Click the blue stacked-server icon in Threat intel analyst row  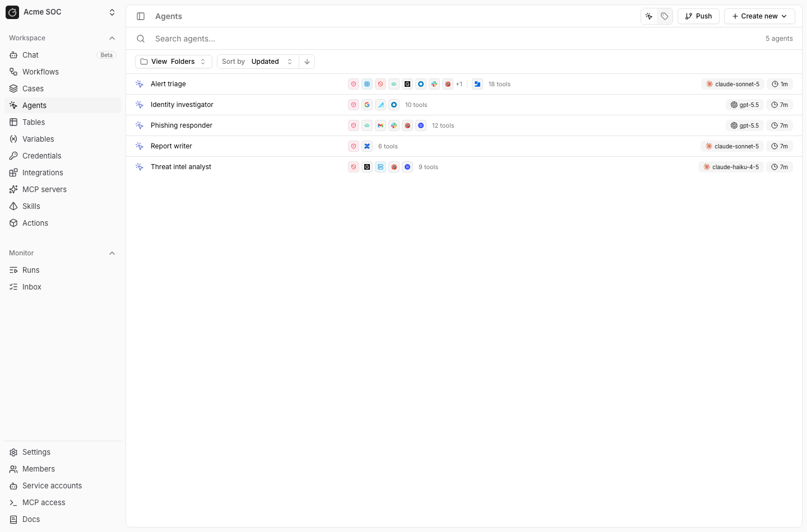point(381,167)
